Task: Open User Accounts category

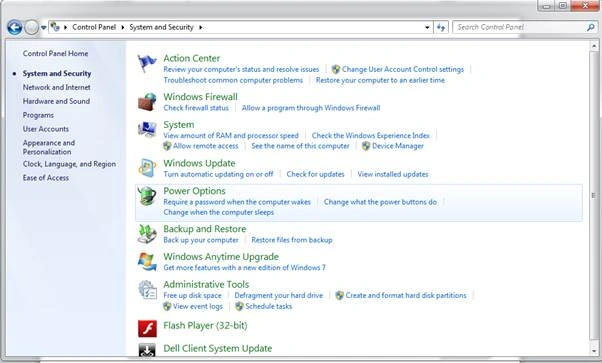Action: (46, 129)
